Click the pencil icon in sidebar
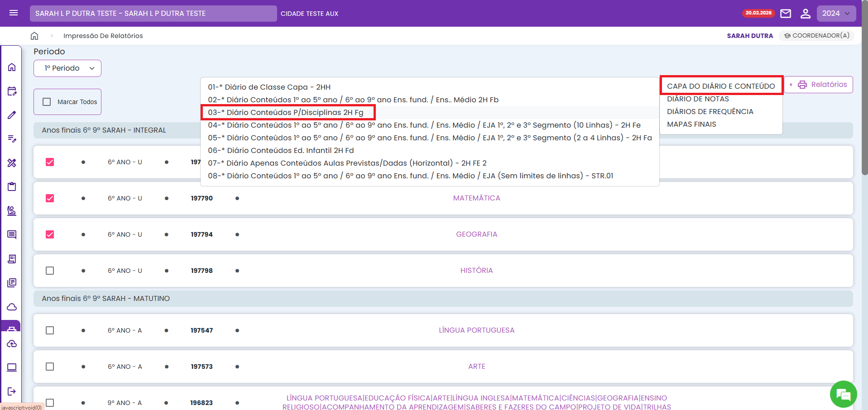Image resolution: width=868 pixels, height=410 pixels. pyautogui.click(x=12, y=115)
